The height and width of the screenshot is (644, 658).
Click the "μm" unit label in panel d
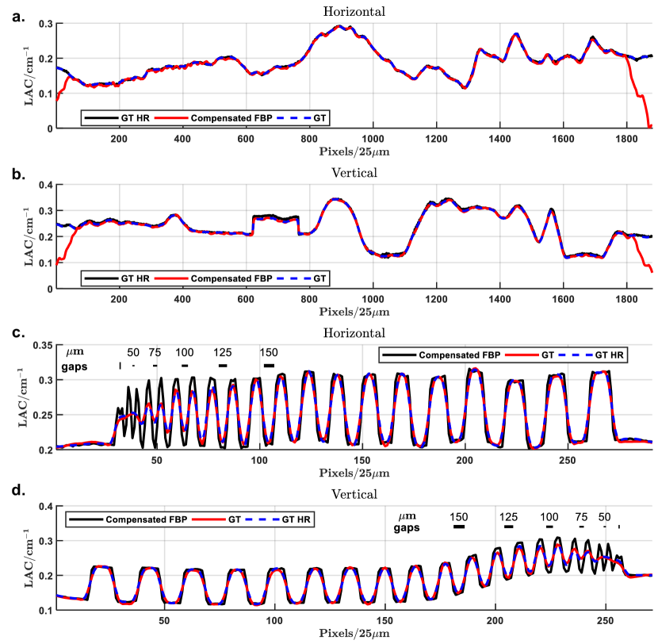[x=407, y=516]
